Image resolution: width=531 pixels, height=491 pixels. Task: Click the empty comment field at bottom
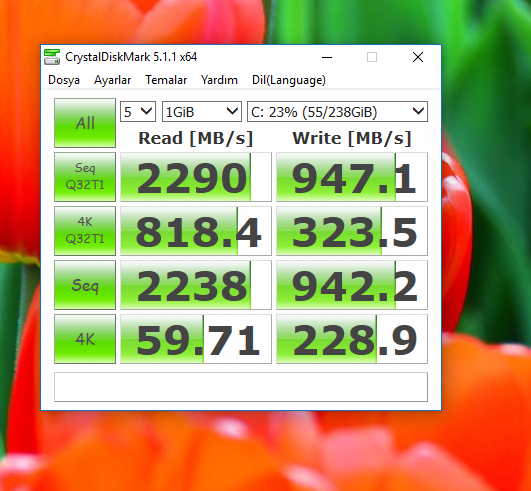[x=241, y=387]
